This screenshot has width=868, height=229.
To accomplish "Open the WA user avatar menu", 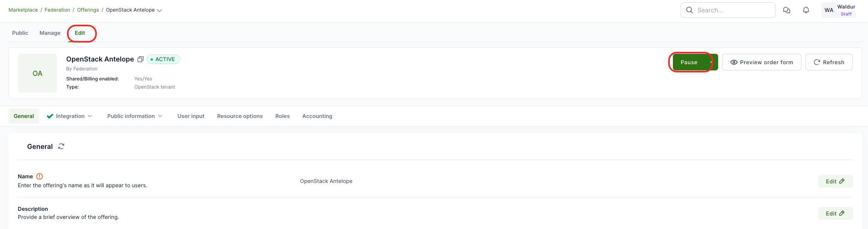I will [829, 10].
